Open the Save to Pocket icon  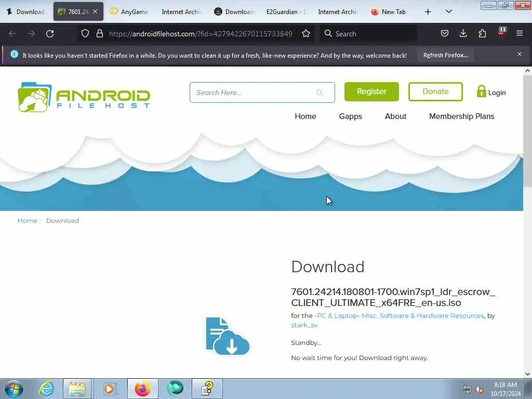click(x=445, y=33)
